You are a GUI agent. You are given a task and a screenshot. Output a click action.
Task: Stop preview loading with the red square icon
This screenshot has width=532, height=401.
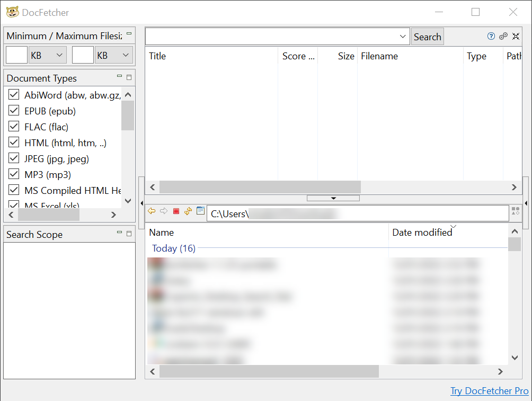pos(176,211)
